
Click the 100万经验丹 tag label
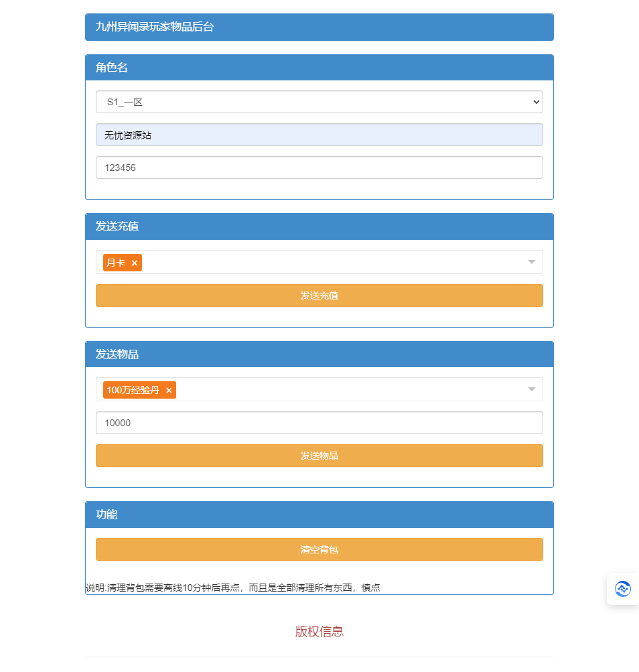click(x=133, y=390)
